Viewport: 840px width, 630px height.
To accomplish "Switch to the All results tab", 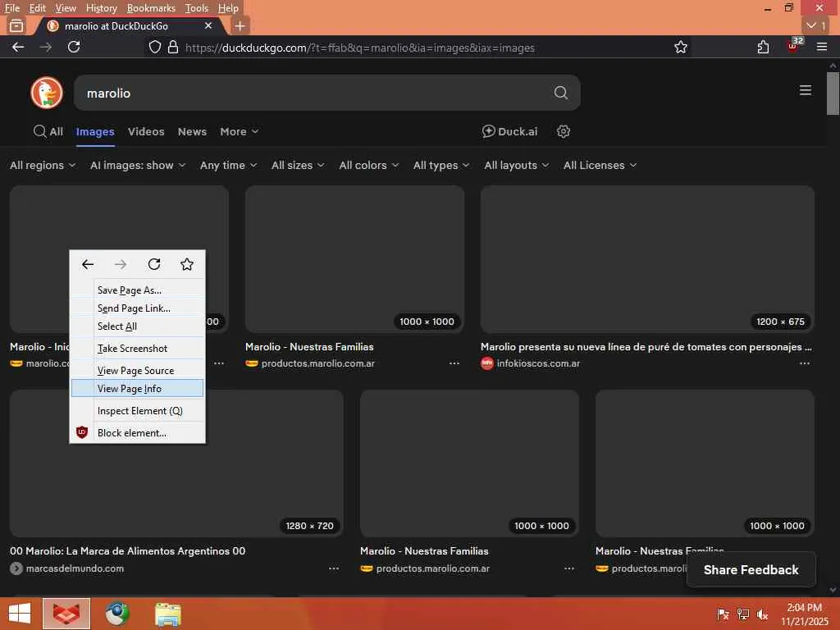I will [48, 131].
